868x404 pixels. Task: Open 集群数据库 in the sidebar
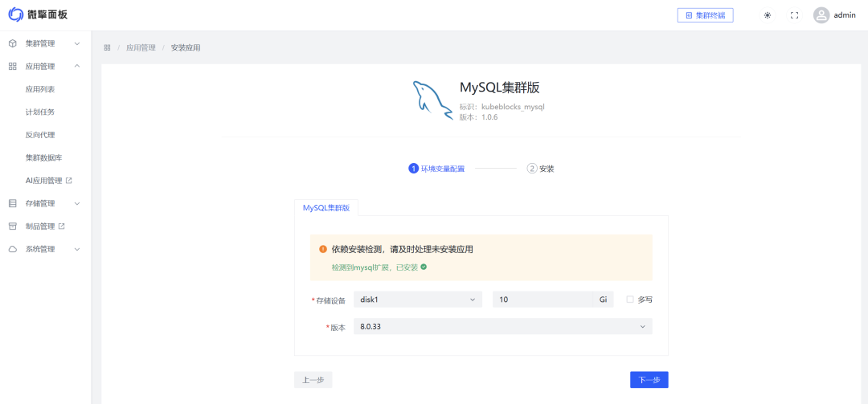pyautogui.click(x=45, y=157)
